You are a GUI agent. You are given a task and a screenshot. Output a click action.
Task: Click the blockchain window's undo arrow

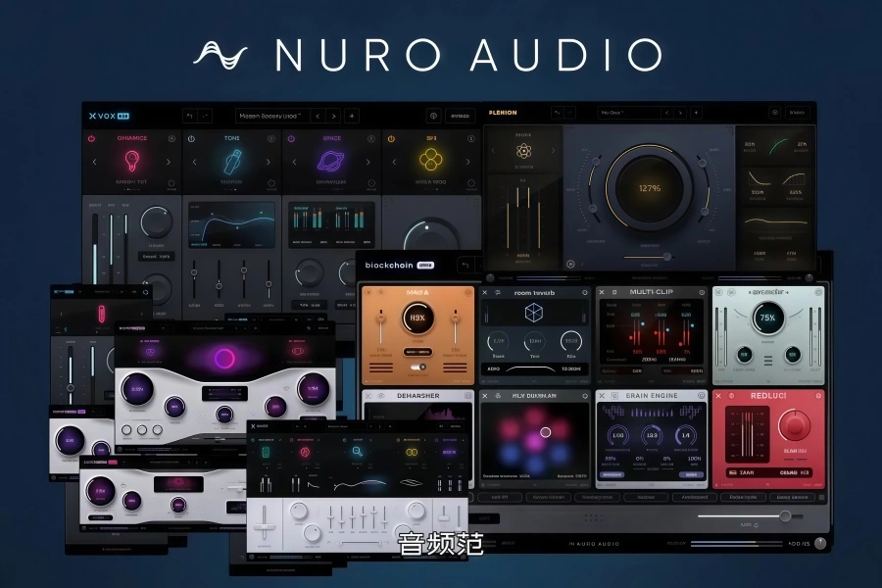click(x=465, y=265)
